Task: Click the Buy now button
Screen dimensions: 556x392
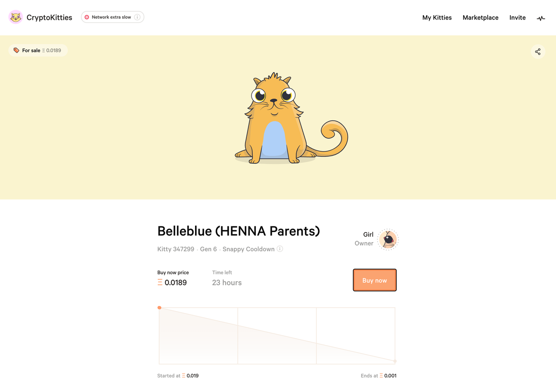Action: point(374,280)
